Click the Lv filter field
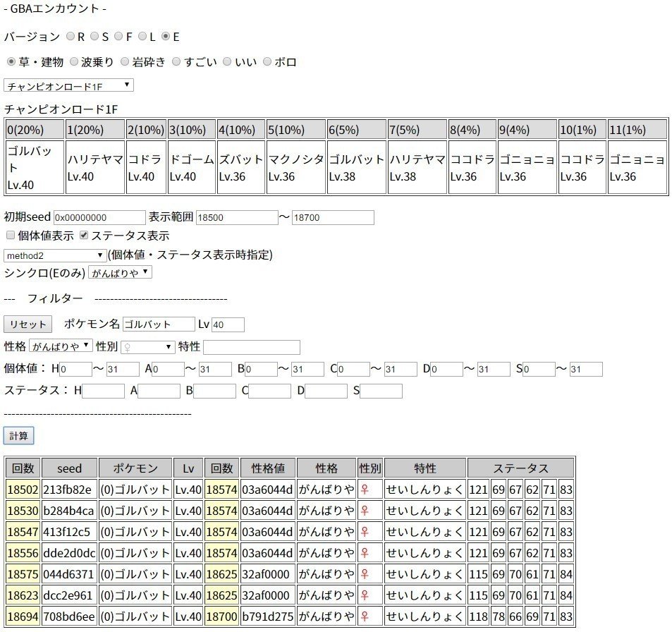 [228, 324]
